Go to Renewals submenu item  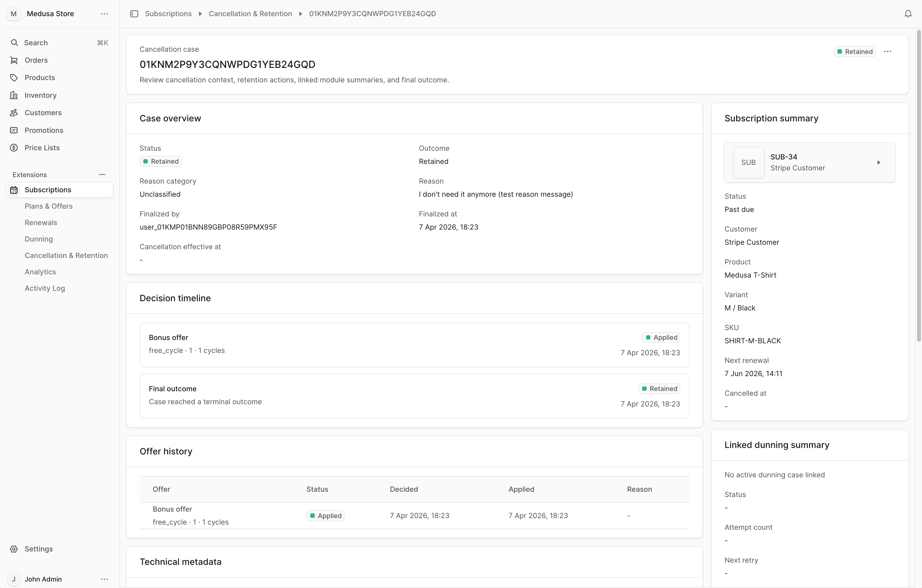point(41,223)
